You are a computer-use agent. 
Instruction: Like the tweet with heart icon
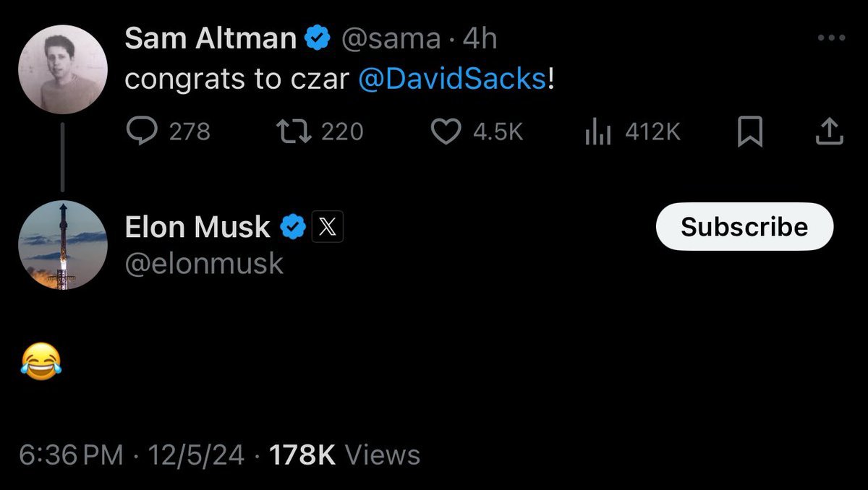click(x=446, y=132)
